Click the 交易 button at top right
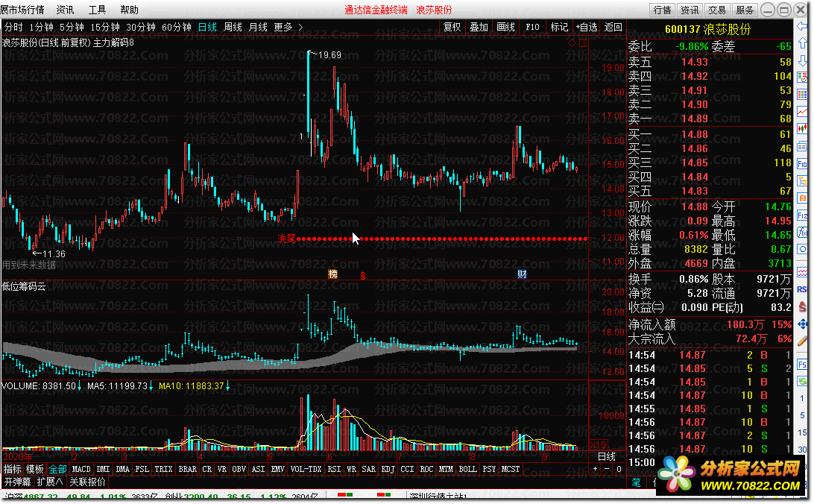The height and width of the screenshot is (504, 814). pyautogui.click(x=717, y=10)
